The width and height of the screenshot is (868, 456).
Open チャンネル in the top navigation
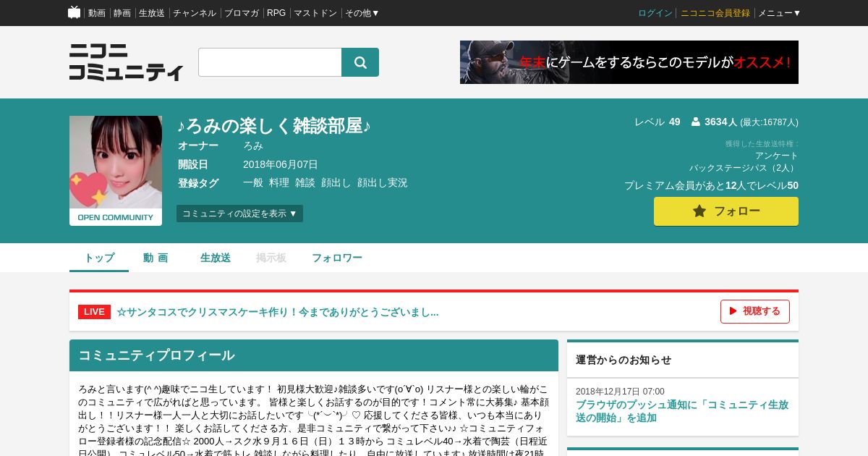tap(195, 13)
